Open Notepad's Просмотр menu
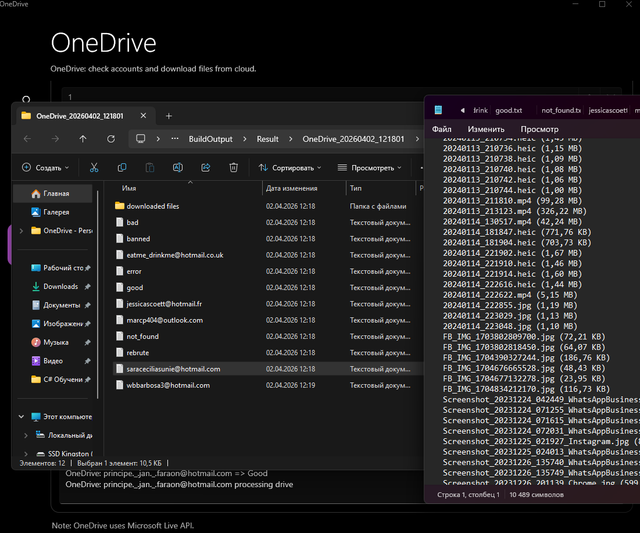 pos(539,129)
